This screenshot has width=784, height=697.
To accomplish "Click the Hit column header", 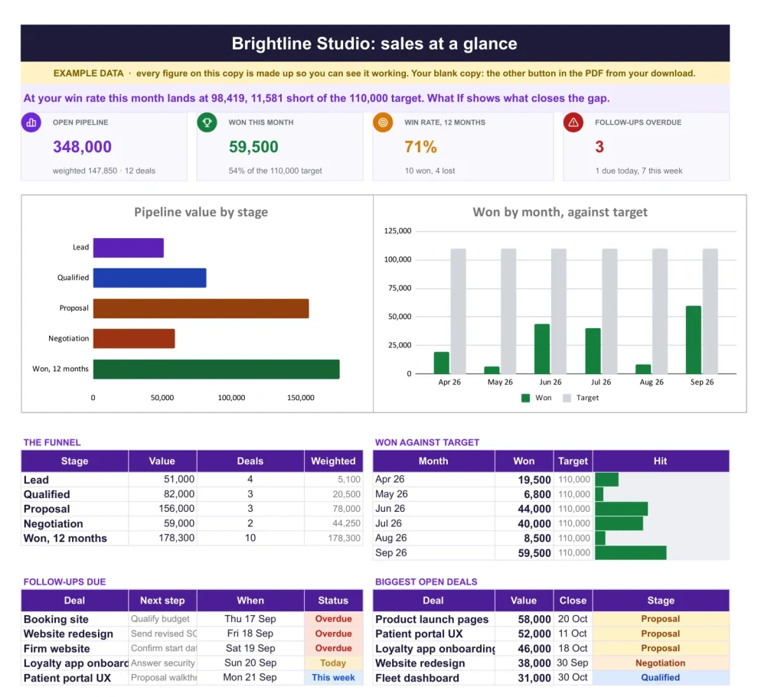I will (x=661, y=461).
